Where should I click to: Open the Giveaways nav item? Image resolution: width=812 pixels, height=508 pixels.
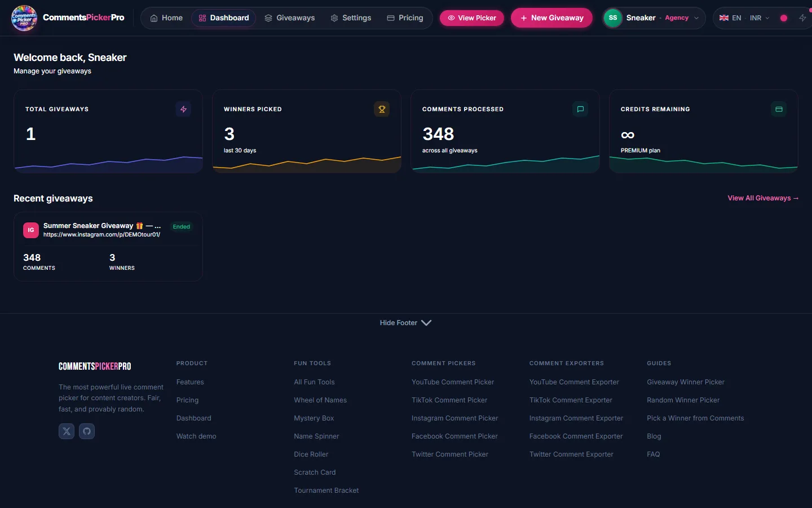pyautogui.click(x=290, y=17)
